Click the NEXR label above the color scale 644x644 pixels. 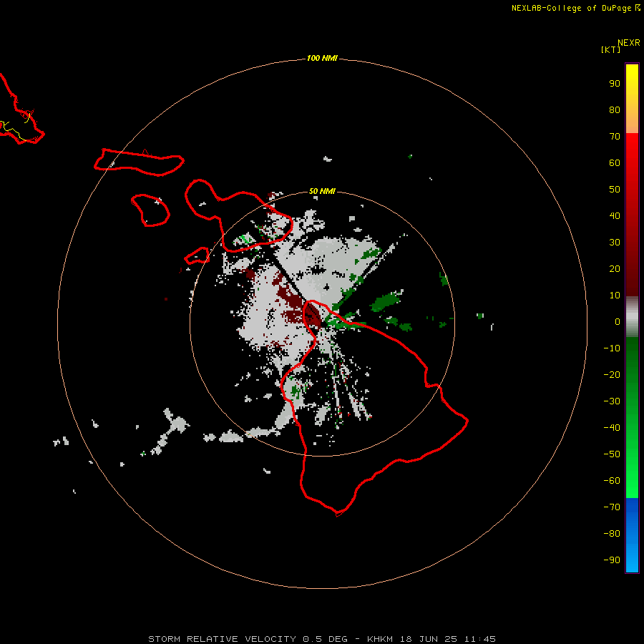(628, 43)
